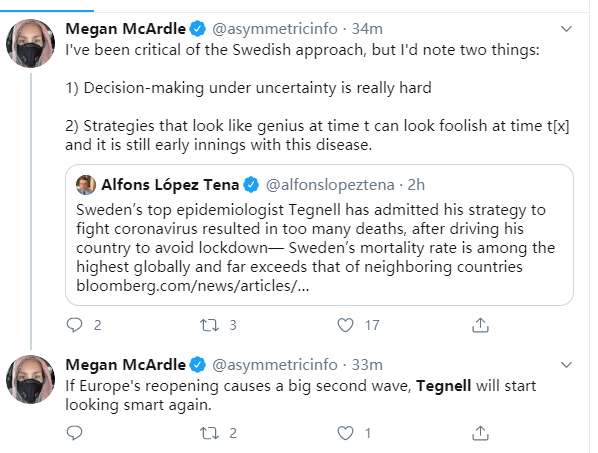Open the @alfonslopeztena handle

click(330, 185)
